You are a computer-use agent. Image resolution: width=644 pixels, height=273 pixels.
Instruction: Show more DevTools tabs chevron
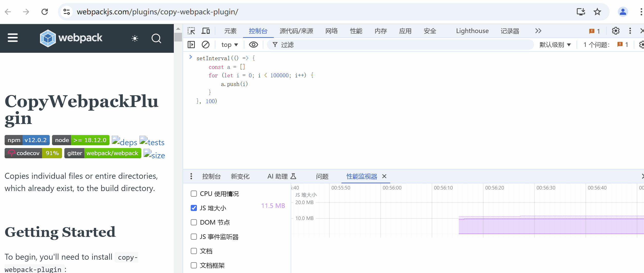click(538, 31)
